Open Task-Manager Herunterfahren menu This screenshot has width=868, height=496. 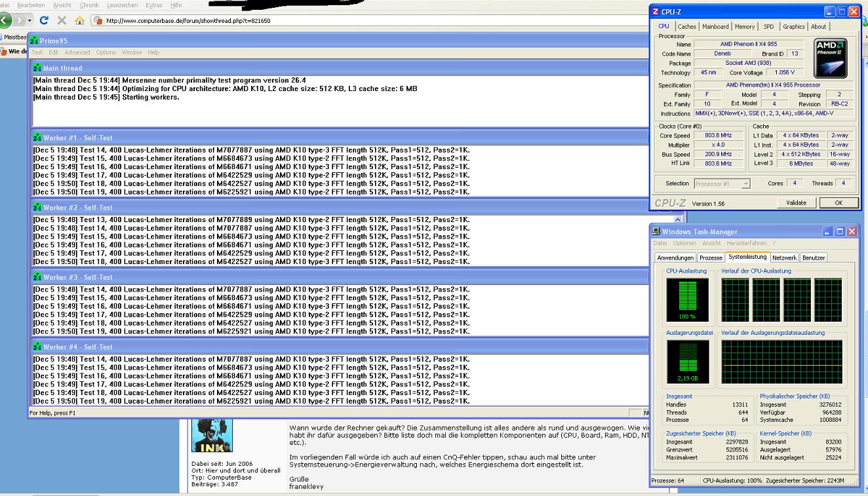click(x=746, y=243)
